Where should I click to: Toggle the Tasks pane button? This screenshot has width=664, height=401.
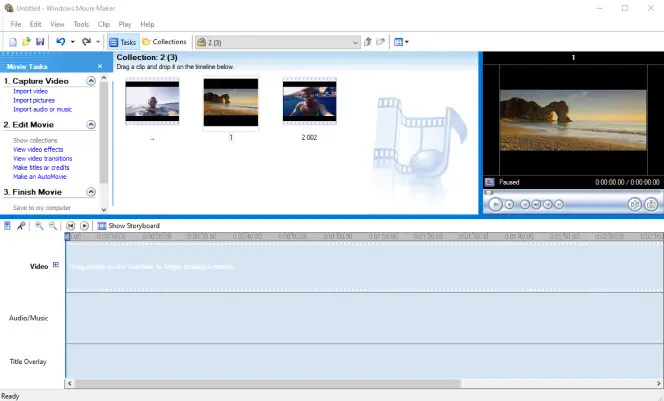(123, 42)
